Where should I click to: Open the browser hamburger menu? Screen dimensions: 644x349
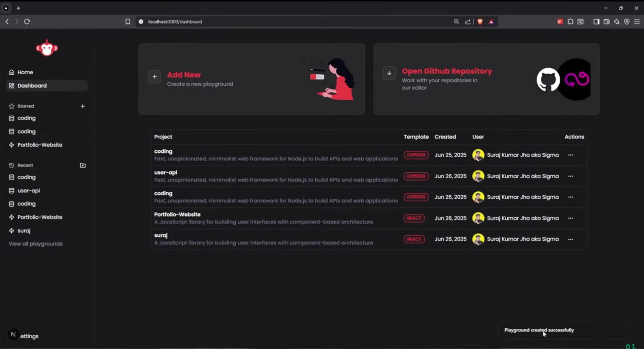(637, 22)
